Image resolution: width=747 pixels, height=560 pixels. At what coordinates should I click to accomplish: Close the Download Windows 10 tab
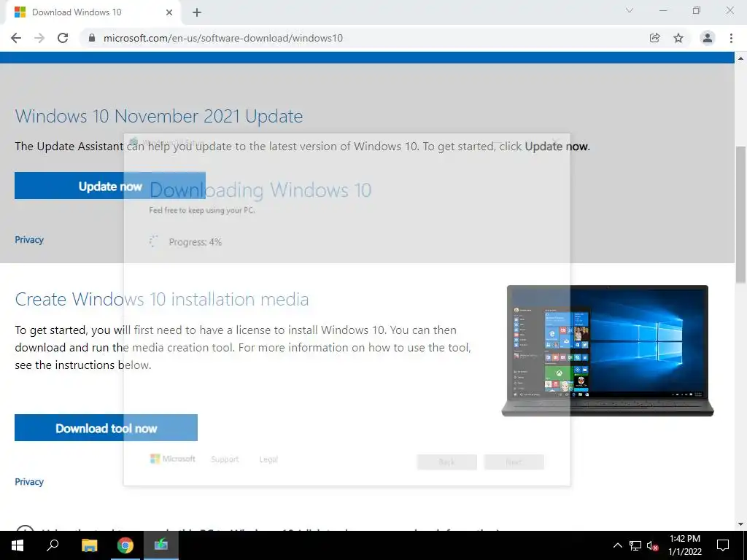pyautogui.click(x=169, y=12)
